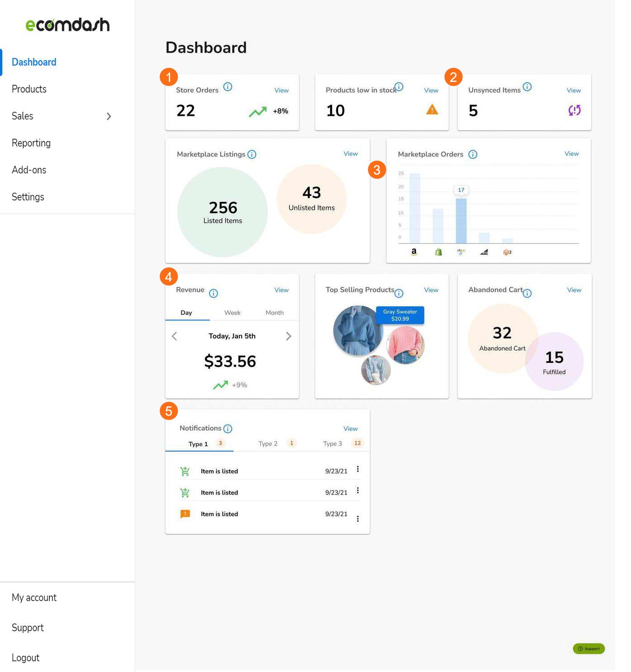
Task: Click the orange alert icon on third notification
Action: tap(185, 514)
